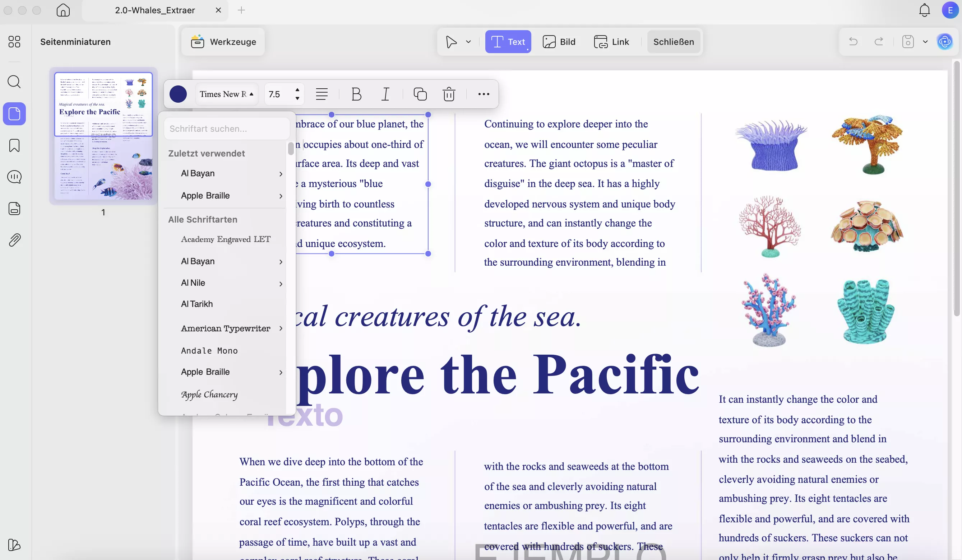Select the 2.0-Whales_Extraer tab
Viewport: 962px width, 560px height.
[154, 10]
